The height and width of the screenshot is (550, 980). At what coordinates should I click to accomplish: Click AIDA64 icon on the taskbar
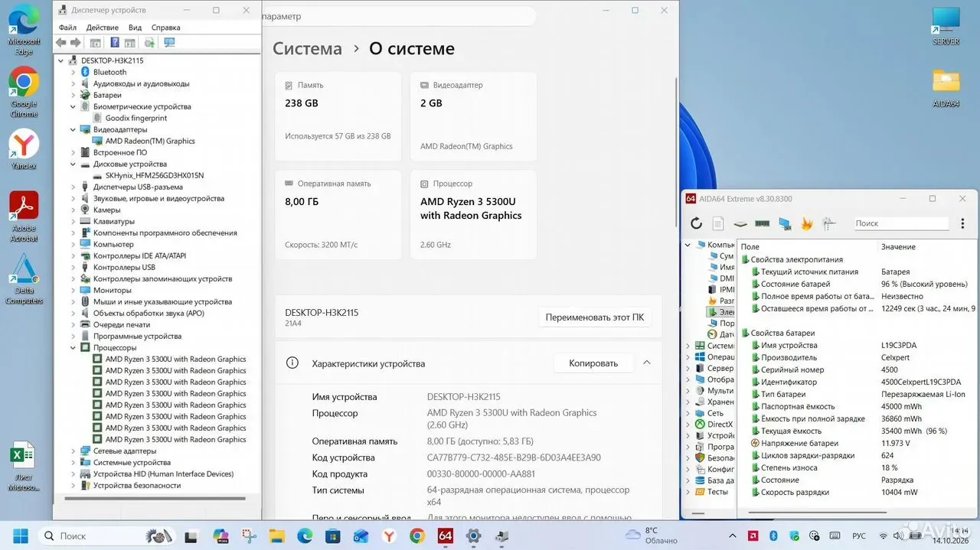coord(445,535)
